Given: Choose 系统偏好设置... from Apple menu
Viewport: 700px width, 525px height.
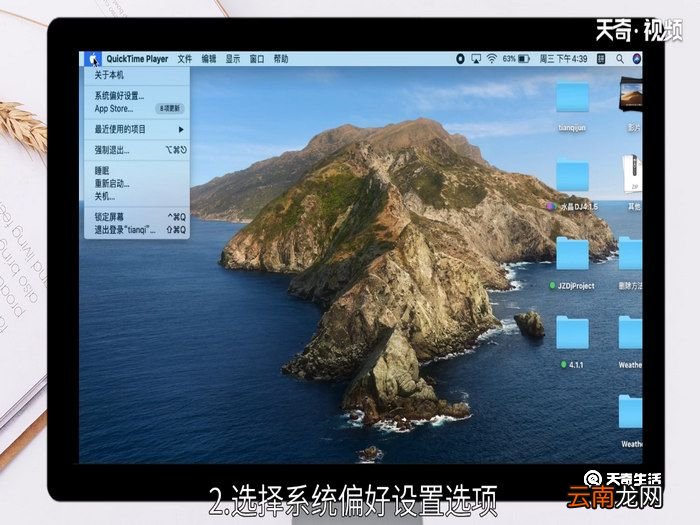Looking at the screenshot, I should pos(137,96).
